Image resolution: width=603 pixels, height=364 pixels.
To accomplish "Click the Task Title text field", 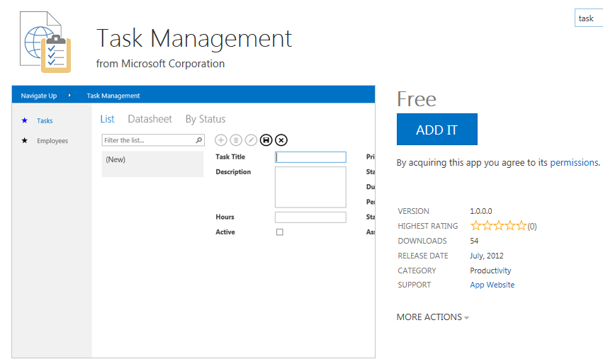I will [310, 157].
